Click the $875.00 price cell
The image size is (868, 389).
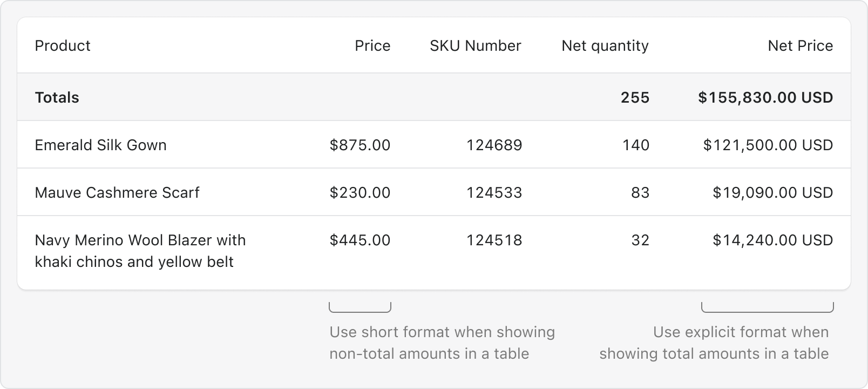point(360,145)
